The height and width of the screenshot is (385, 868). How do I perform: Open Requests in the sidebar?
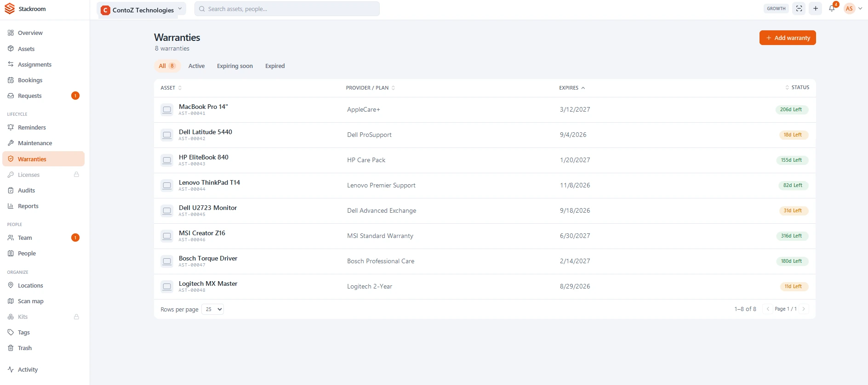pos(44,96)
